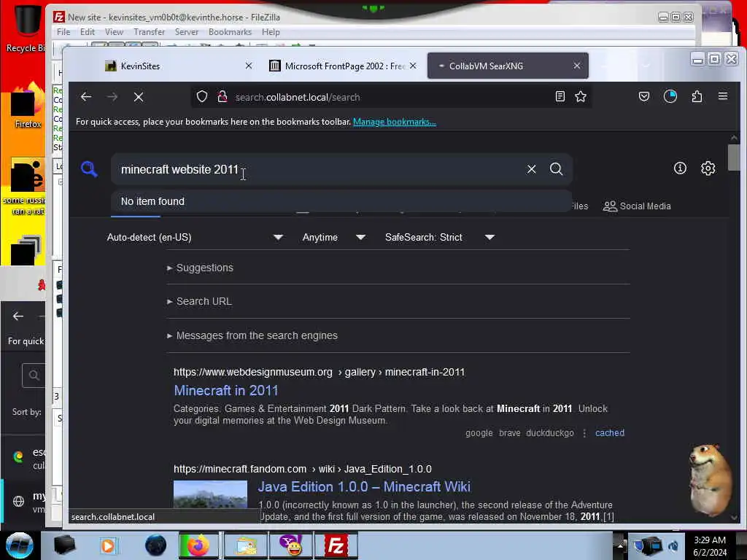
Task: Click the insecure connection padlock icon
Action: tap(222, 97)
